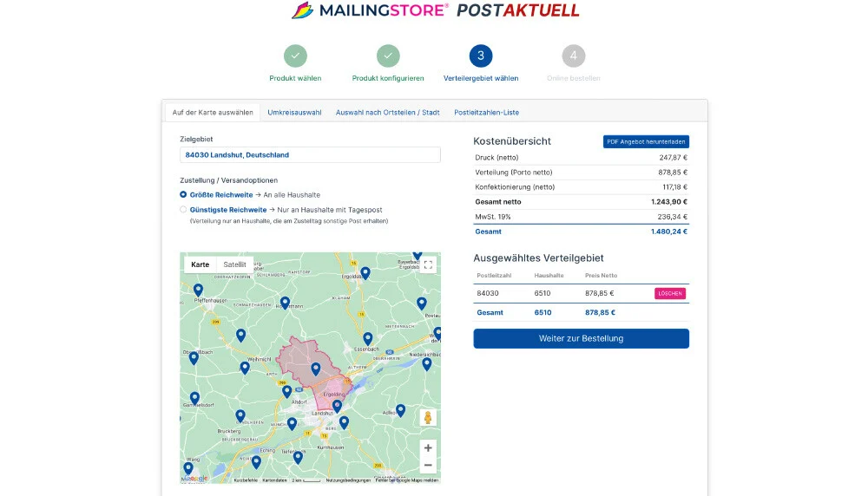The image size is (868, 496).
Task: Select map pin at Ergoldsbach
Action: (365, 273)
